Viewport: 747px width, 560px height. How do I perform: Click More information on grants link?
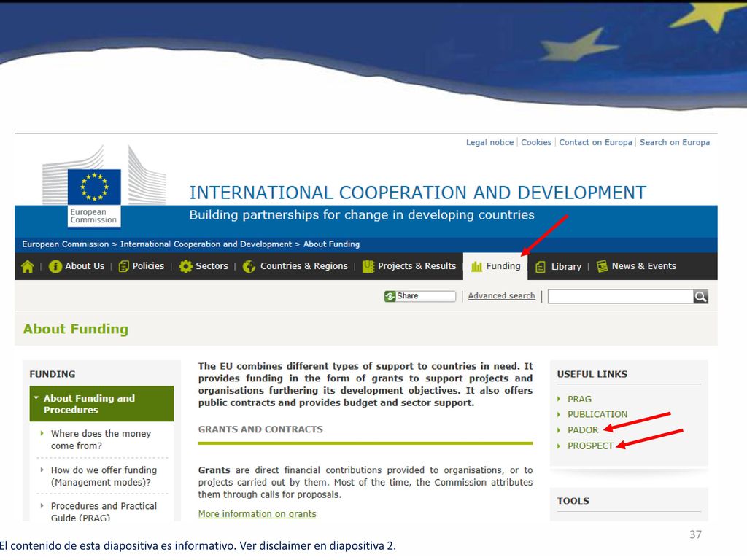click(x=258, y=514)
